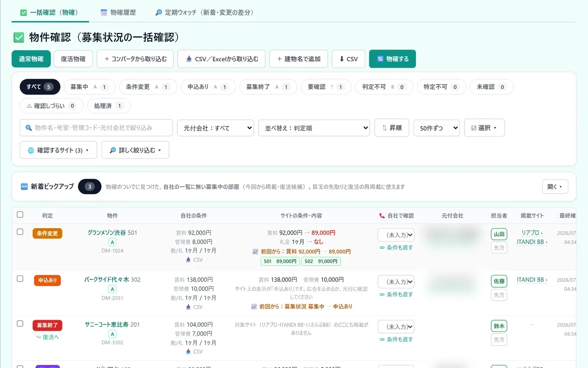Expand the 詳しく絞り込む filter options
Image resolution: width=588 pixels, height=368 pixels.
135,150
